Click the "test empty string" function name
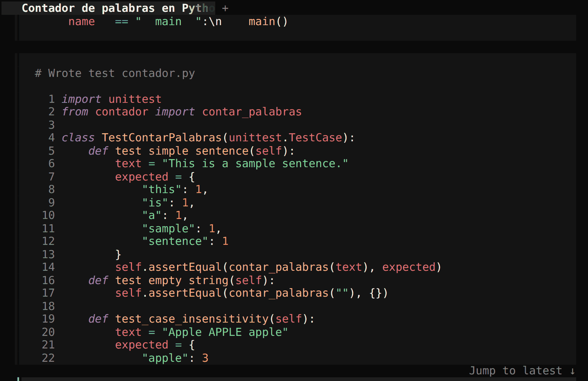This screenshot has height=381, width=588. coord(172,280)
